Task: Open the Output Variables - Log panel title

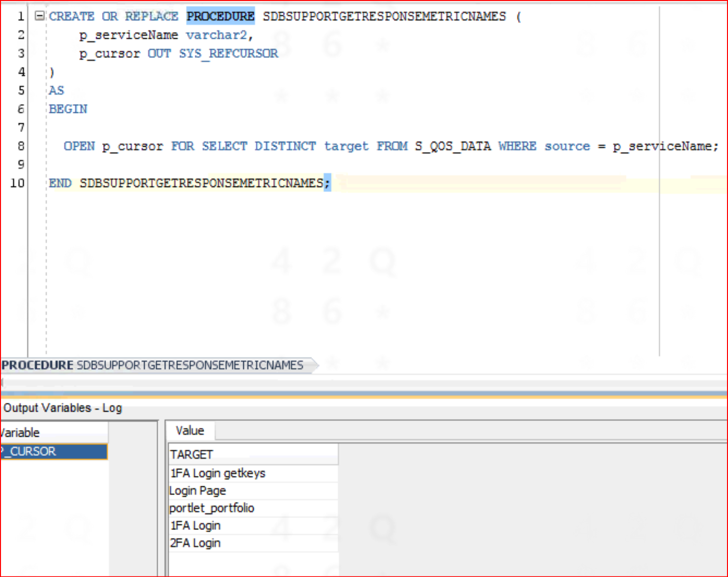Action: tap(63, 408)
